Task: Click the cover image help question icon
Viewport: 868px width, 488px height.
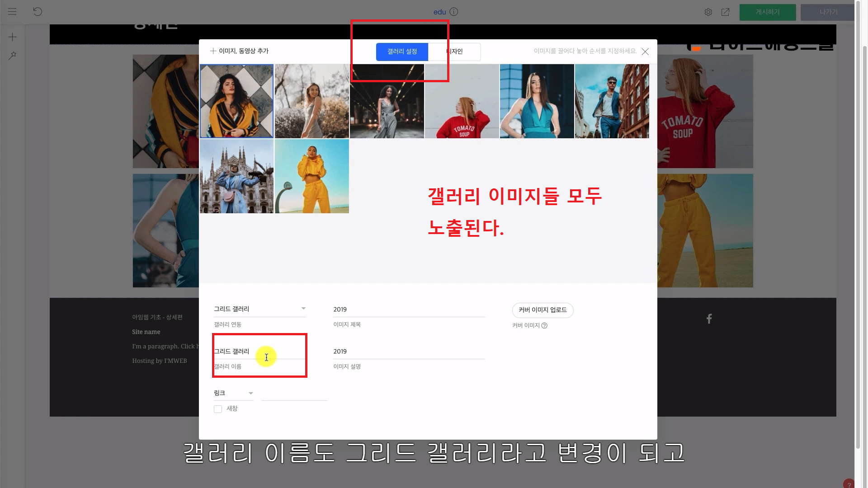Action: coord(544,326)
